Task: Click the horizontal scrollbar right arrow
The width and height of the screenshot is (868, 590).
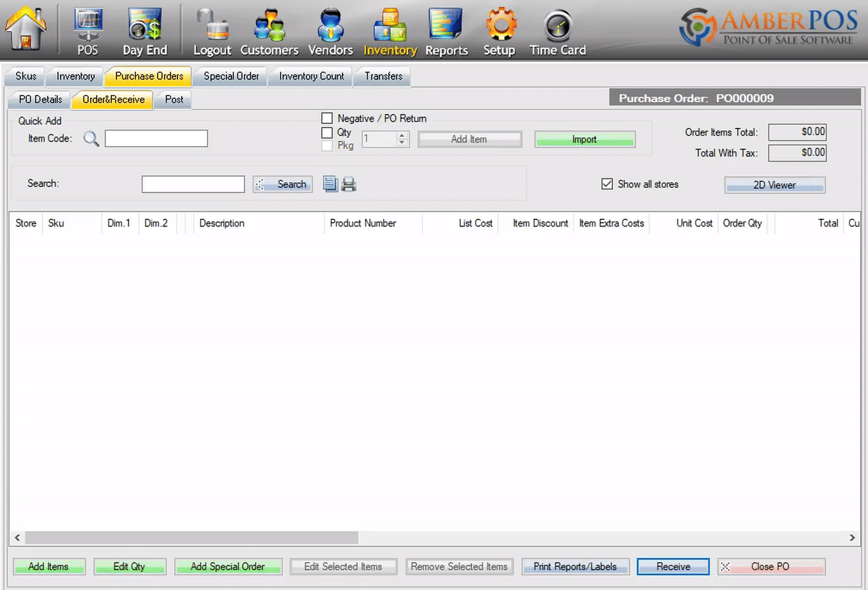Action: click(x=853, y=537)
